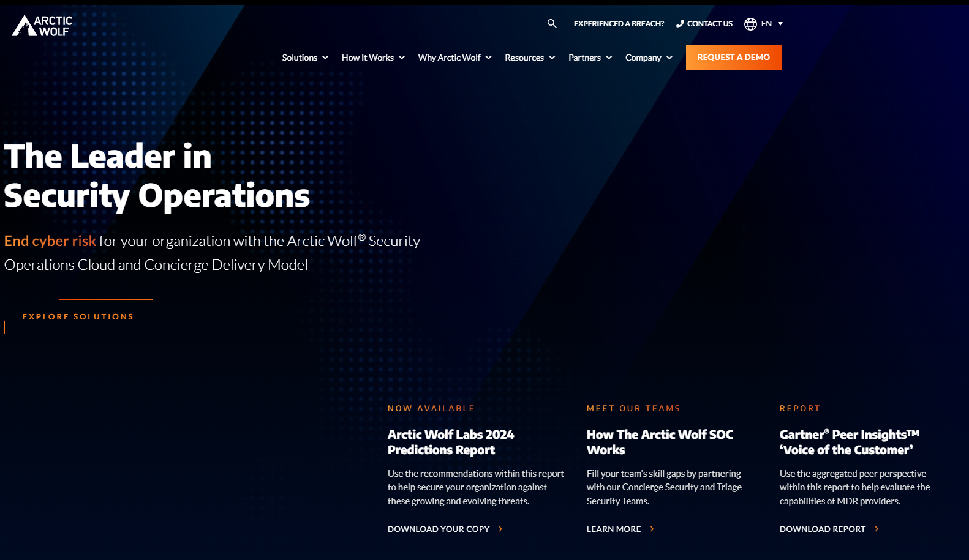969x560 pixels.
Task: Follow the Experienced a Breach link
Action: pos(619,24)
